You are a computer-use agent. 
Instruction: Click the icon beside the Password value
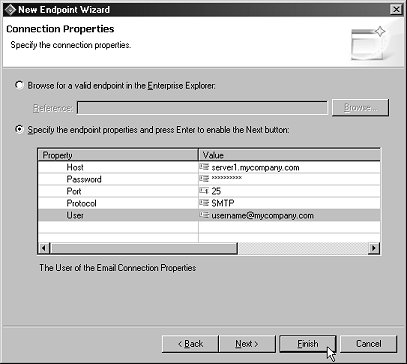tap(204, 179)
